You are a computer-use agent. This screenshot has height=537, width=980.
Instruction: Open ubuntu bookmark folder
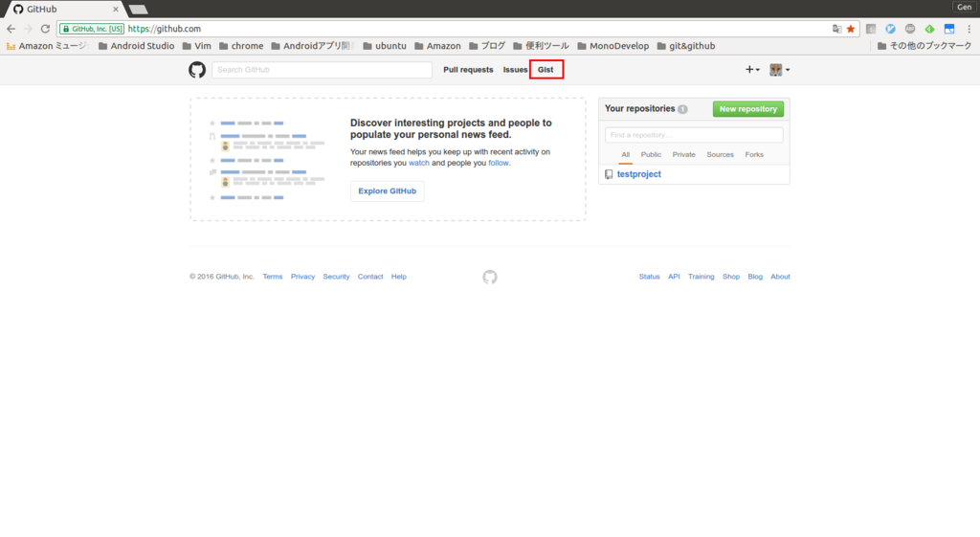[385, 46]
